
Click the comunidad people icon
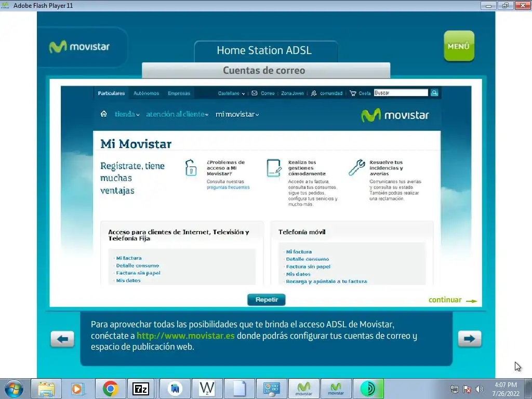pyautogui.click(x=314, y=93)
